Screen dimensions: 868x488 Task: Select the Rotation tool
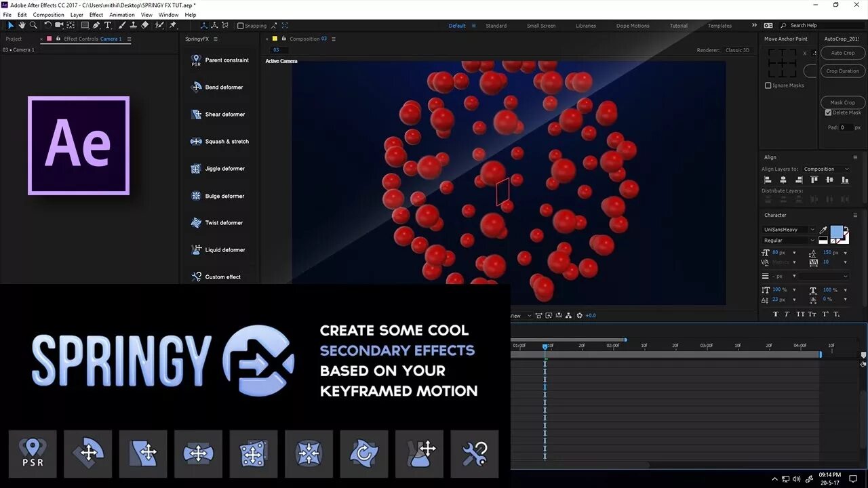coord(47,25)
